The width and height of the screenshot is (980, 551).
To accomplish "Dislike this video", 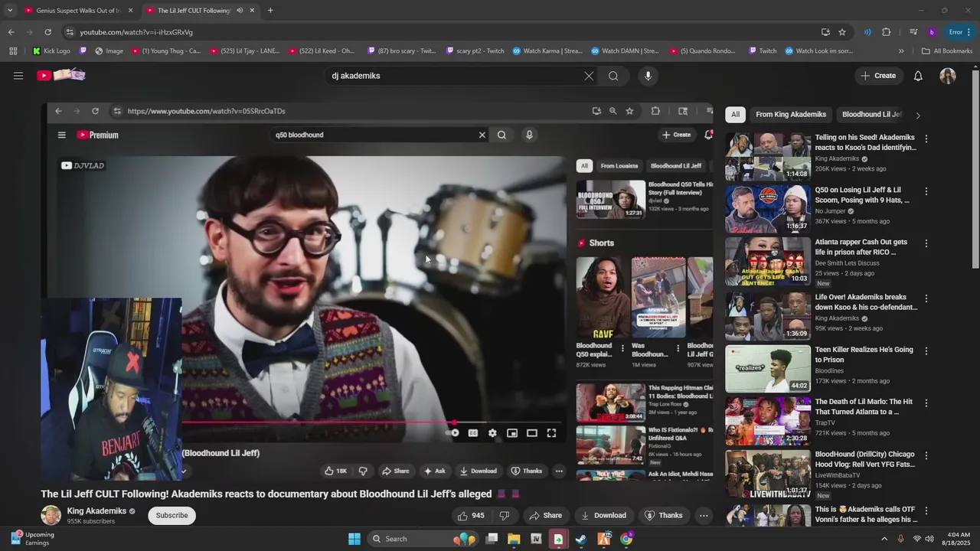I will (504, 515).
